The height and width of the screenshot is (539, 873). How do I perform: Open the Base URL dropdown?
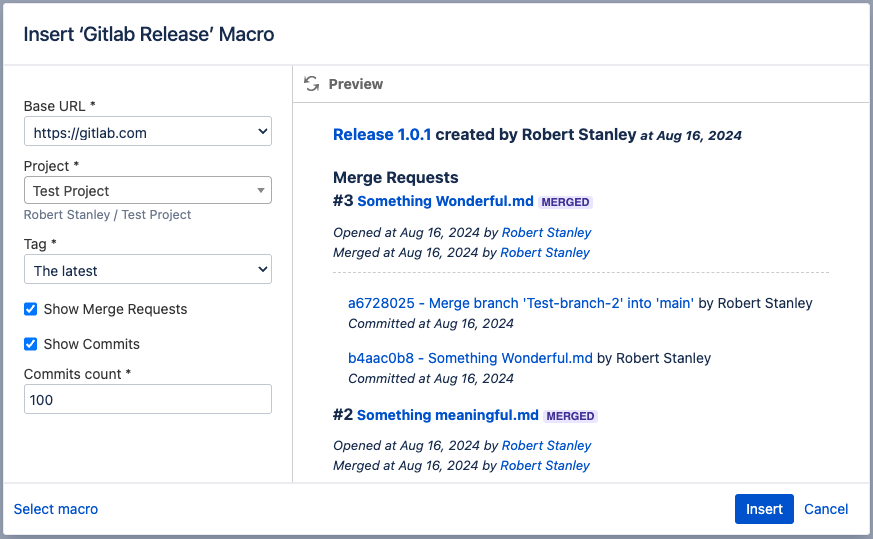click(147, 131)
